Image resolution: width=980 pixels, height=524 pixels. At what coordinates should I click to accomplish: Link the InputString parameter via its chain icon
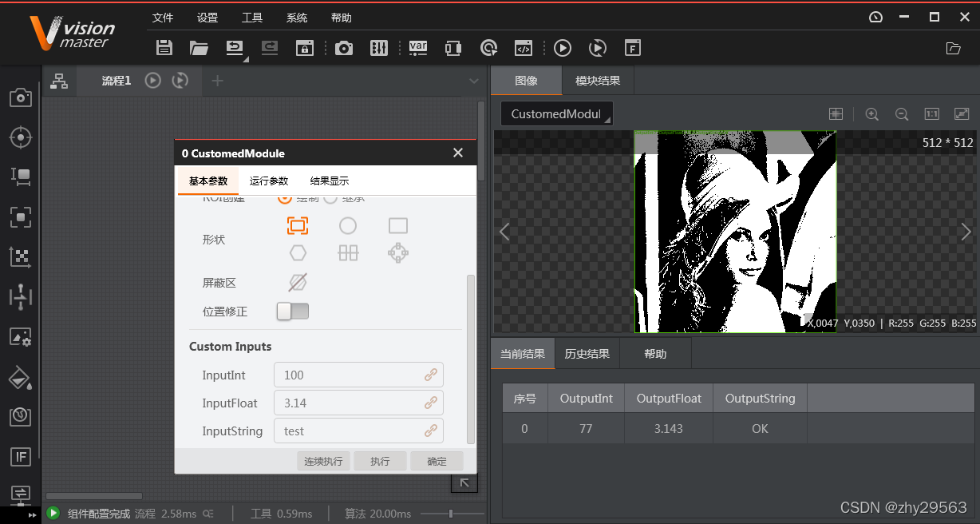point(431,431)
